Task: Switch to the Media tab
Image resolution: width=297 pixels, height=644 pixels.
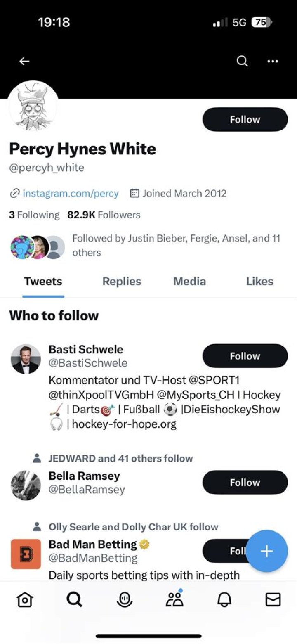Action: coord(189,282)
